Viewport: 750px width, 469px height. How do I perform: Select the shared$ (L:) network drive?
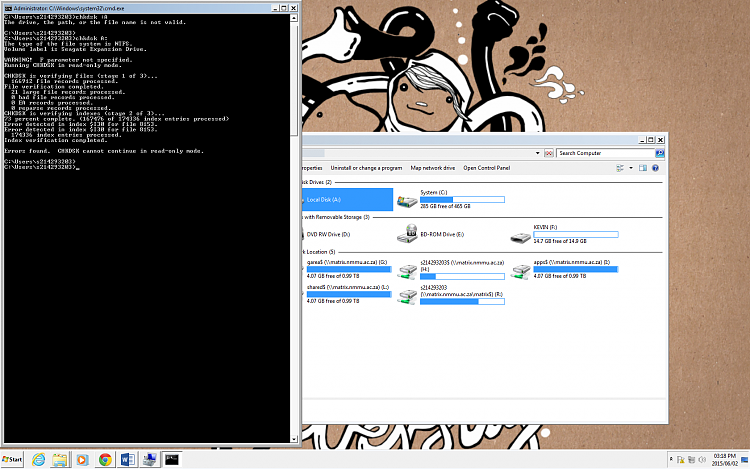point(347,294)
